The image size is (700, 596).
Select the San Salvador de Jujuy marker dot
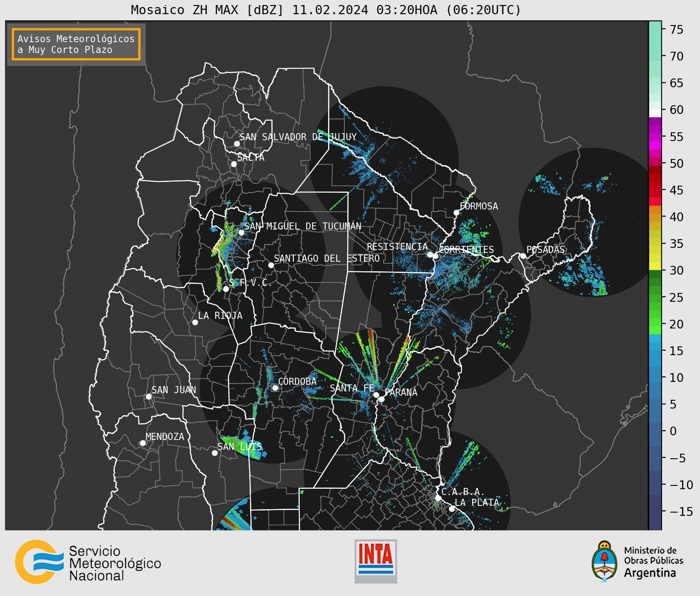click(x=237, y=144)
